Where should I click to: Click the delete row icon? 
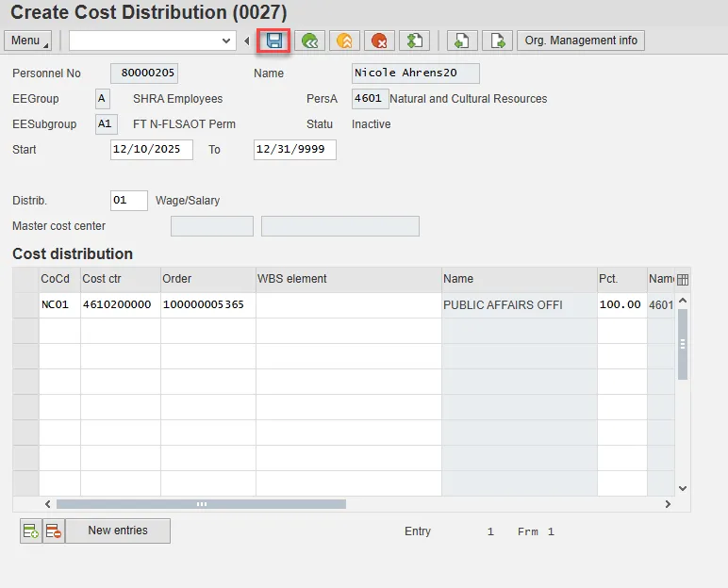pos(53,531)
